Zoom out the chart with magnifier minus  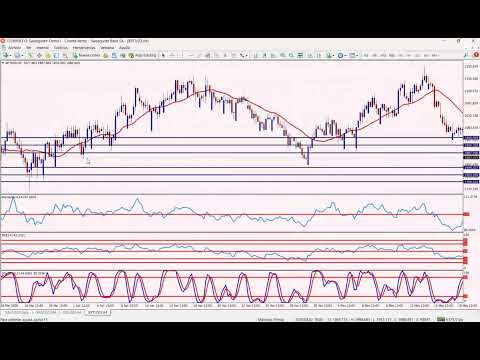291,55
